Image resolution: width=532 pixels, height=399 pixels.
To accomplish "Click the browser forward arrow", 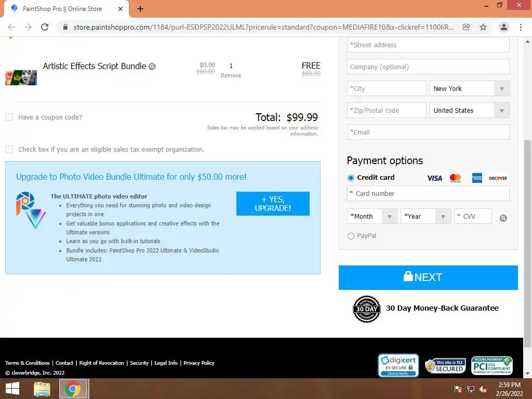I will tap(28, 27).
